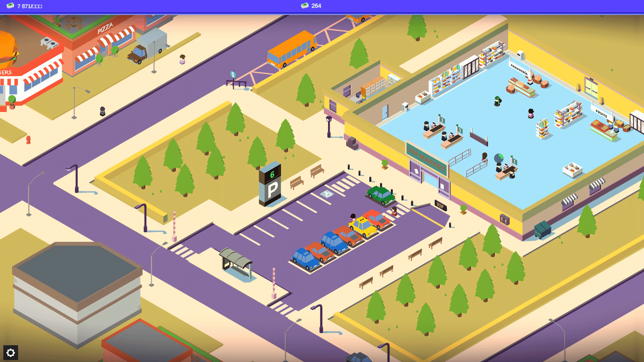Click the VIP parking sign
The image size is (644, 362).
440,205
